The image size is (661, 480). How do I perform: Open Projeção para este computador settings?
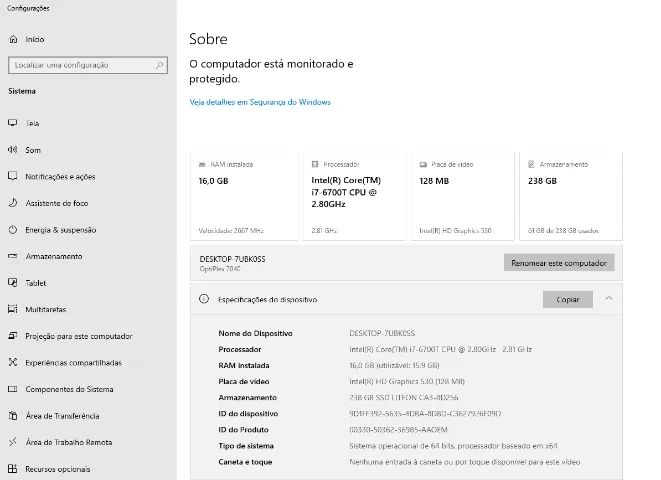click(x=78, y=336)
